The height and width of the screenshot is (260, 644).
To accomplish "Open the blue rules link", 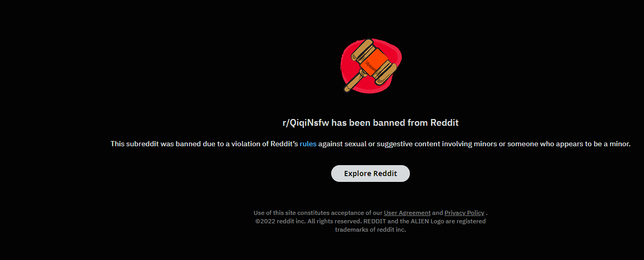I will pyautogui.click(x=308, y=144).
